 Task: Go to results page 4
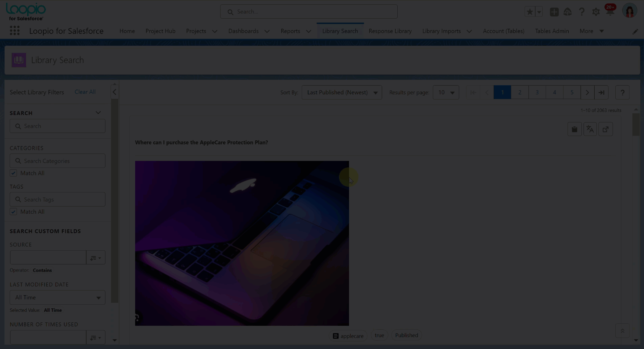[554, 92]
